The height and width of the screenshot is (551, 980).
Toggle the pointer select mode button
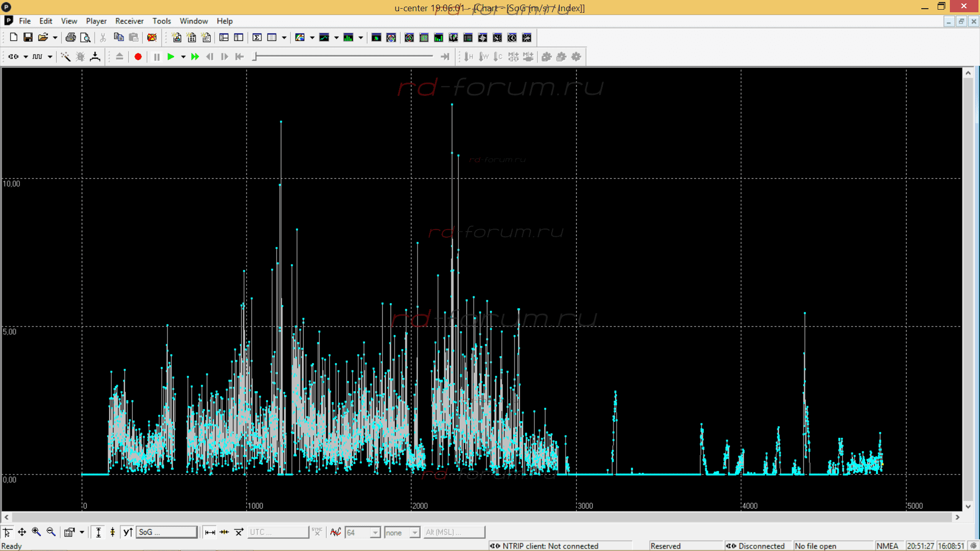coord(8,532)
